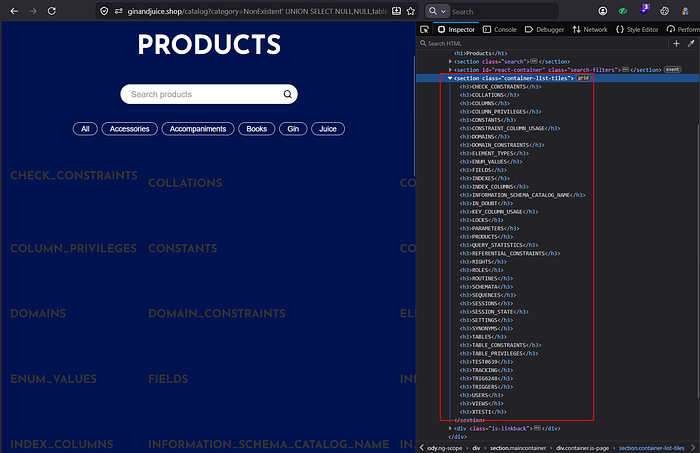The height and width of the screenshot is (453, 700).
Task: Select the h3 SESSIONS node
Action: pos(487,303)
